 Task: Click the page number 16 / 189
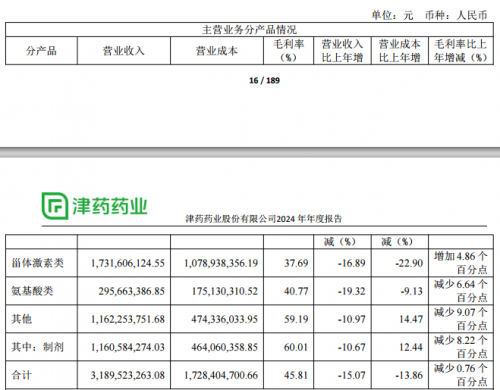point(264,80)
